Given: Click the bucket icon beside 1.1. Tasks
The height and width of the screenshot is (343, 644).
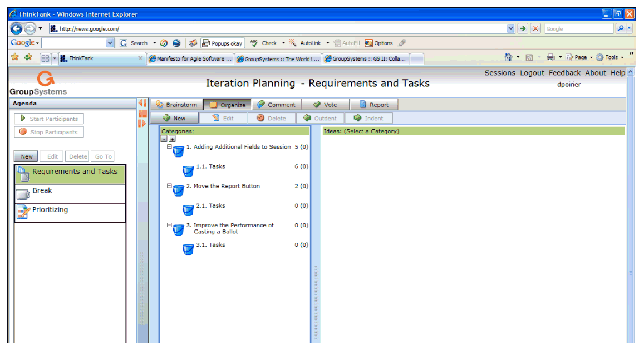Looking at the screenshot, I should [x=189, y=171].
